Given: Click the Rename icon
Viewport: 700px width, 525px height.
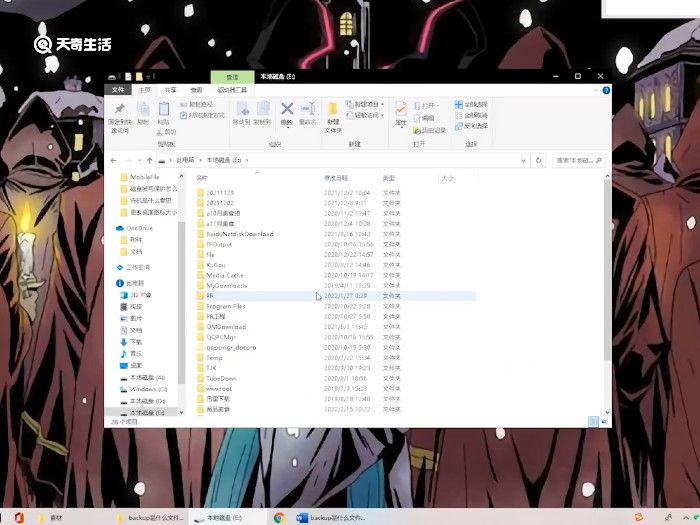Looking at the screenshot, I should point(308,108).
